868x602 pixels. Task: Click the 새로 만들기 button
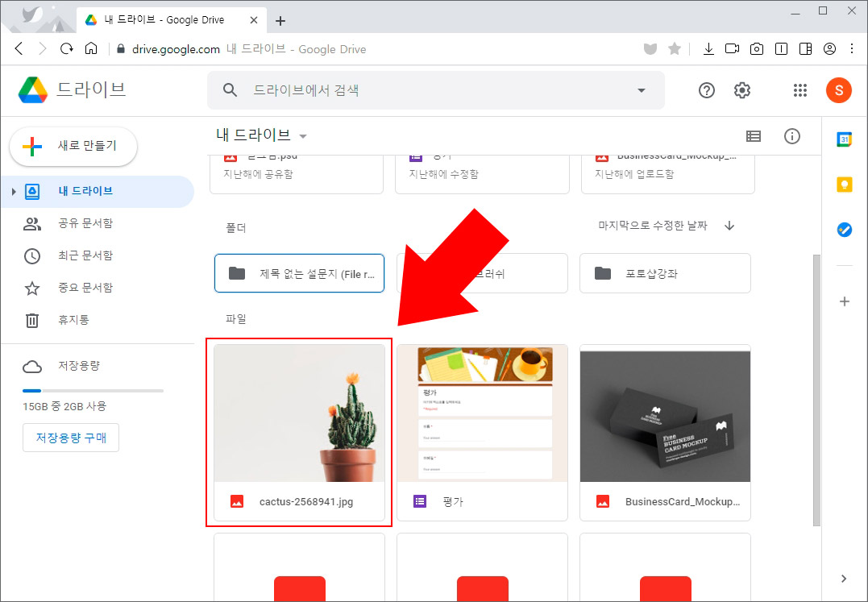[73, 147]
